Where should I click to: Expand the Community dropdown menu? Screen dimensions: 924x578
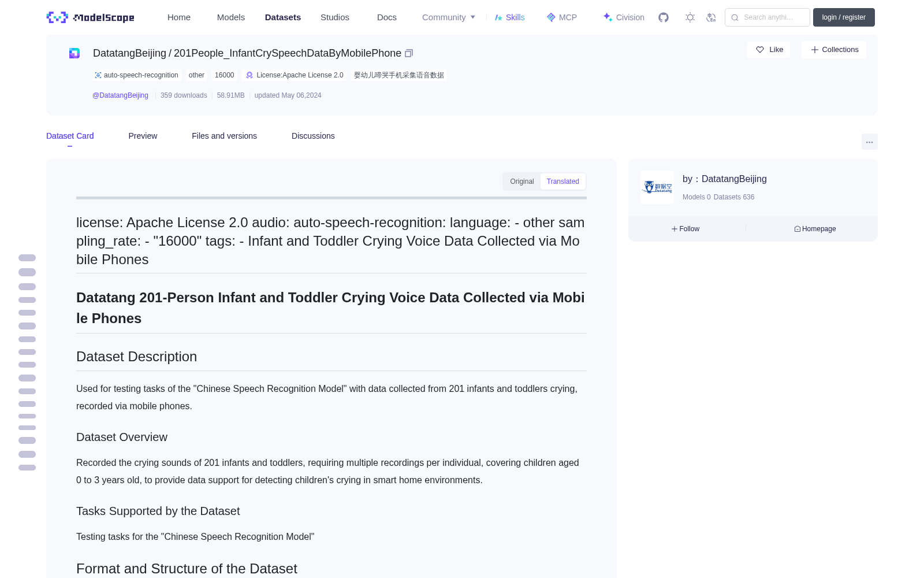[449, 17]
